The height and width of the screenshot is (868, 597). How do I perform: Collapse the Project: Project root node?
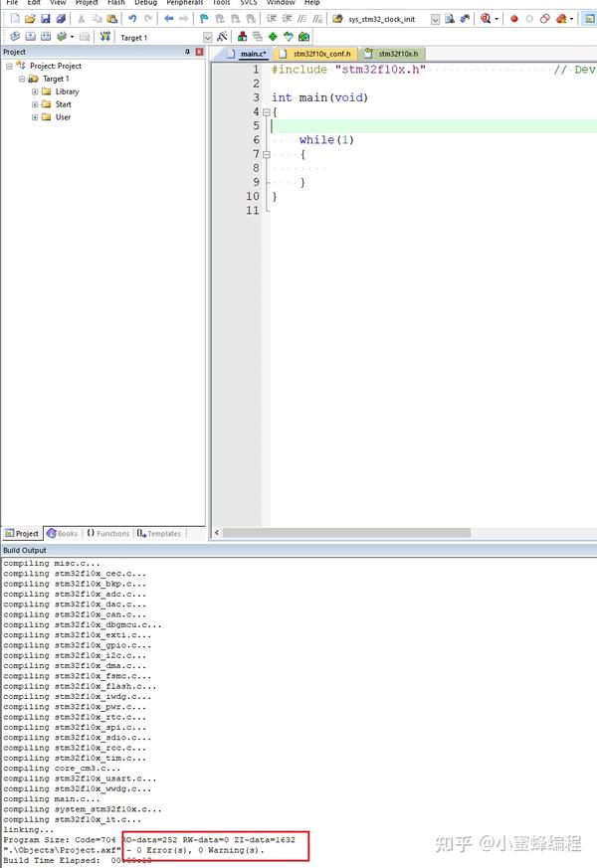tap(9, 66)
